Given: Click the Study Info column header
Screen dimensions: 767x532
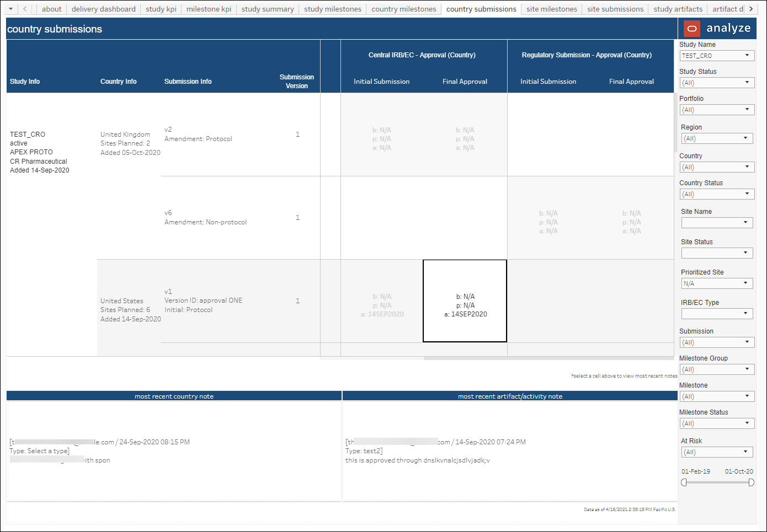Looking at the screenshot, I should click(25, 82).
